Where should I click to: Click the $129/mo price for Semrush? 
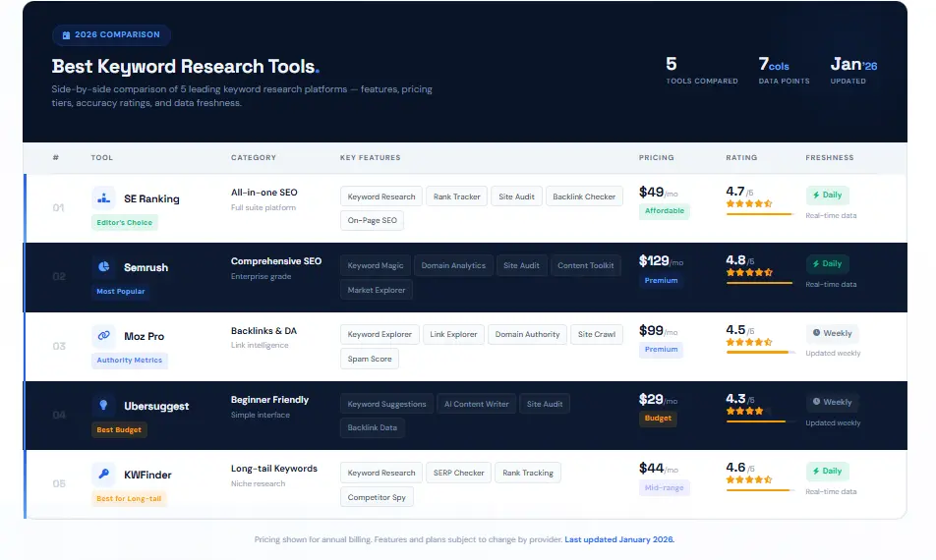(661, 261)
